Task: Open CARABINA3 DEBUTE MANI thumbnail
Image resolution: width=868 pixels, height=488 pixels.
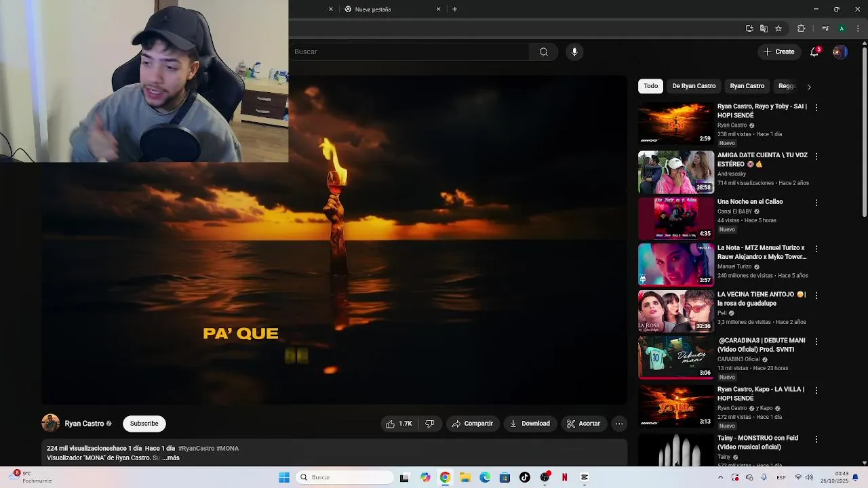Action: (675, 357)
